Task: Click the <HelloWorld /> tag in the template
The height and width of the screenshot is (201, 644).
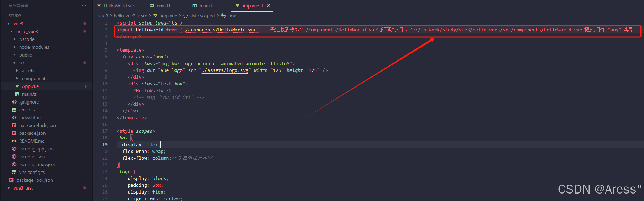Action: click(152, 91)
